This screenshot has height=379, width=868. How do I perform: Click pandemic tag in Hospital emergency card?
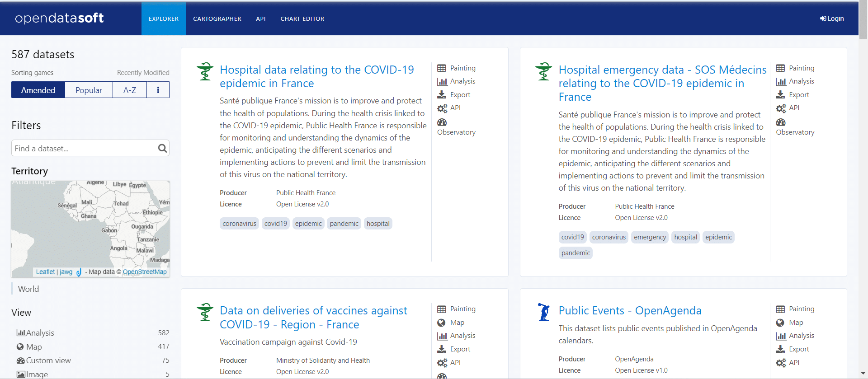point(576,253)
